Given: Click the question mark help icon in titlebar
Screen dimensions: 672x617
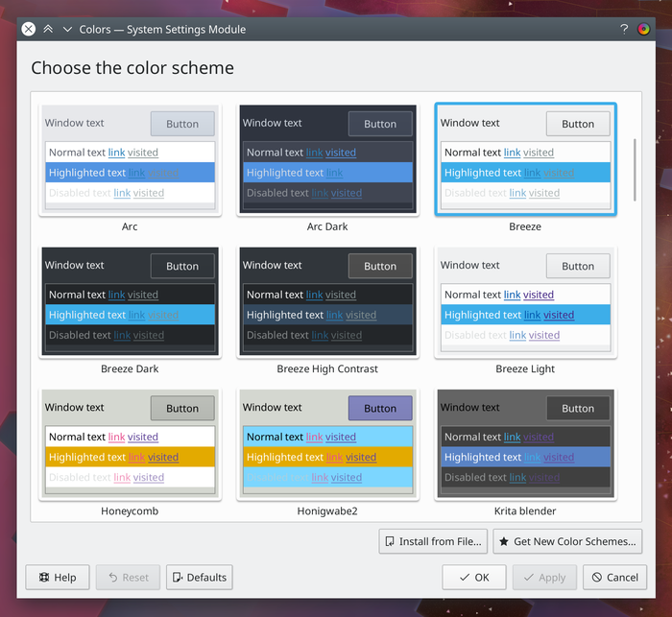Looking at the screenshot, I should 624,29.
